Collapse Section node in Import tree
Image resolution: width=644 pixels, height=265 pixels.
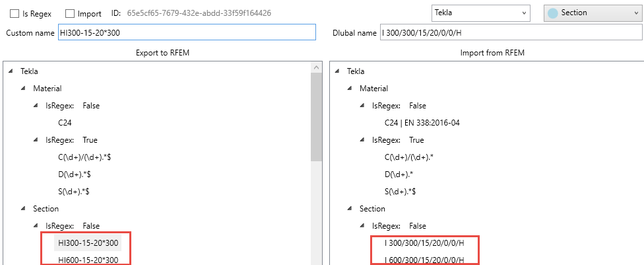tap(350, 209)
